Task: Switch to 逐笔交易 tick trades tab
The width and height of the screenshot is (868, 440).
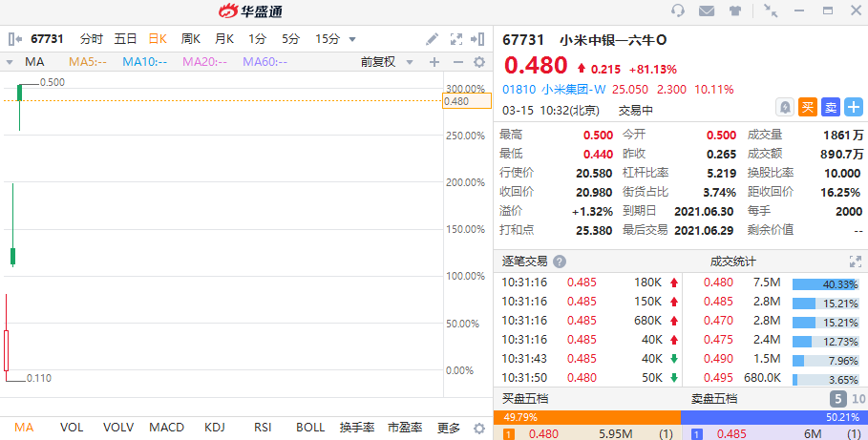Action: (525, 262)
